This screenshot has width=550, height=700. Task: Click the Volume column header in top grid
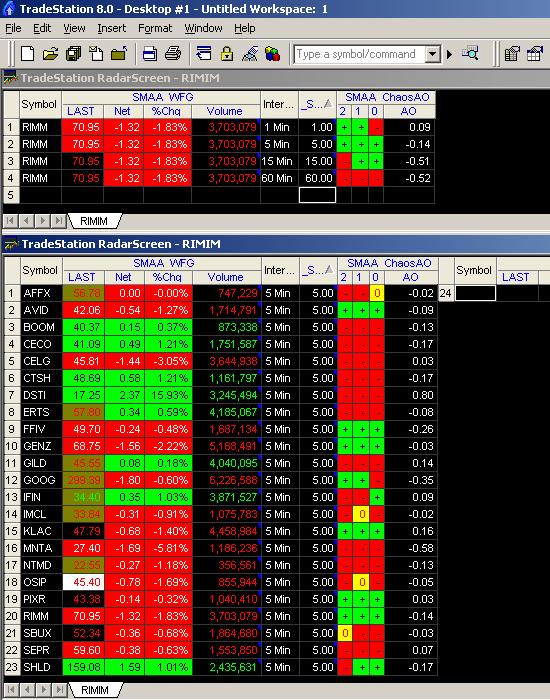pyautogui.click(x=225, y=111)
